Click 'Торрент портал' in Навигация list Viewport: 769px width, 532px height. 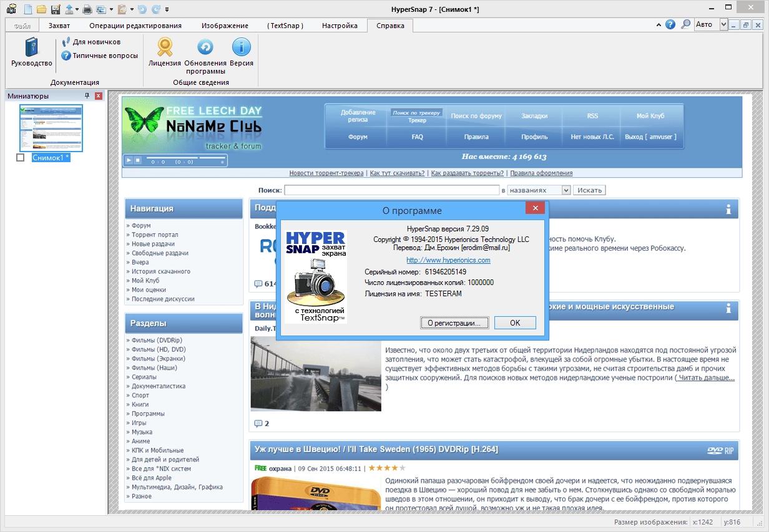tap(155, 235)
